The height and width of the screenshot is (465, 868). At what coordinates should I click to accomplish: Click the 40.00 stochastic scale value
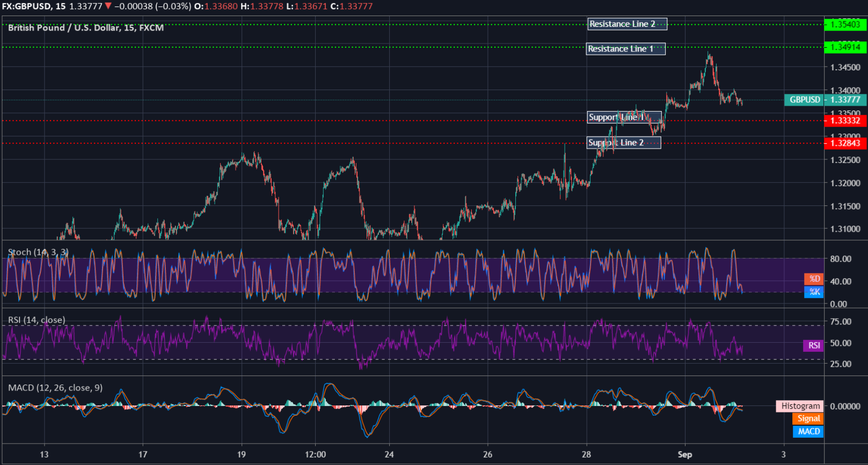tap(841, 282)
